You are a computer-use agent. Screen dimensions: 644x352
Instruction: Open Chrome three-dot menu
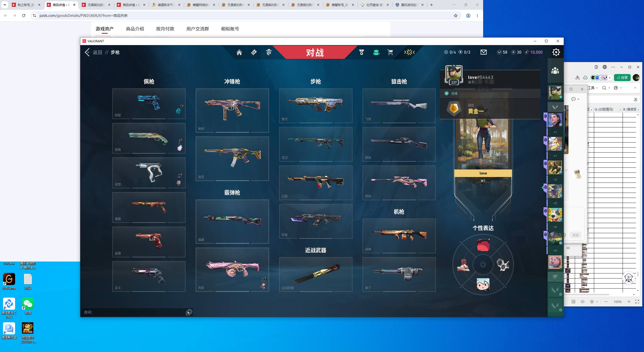(x=477, y=16)
